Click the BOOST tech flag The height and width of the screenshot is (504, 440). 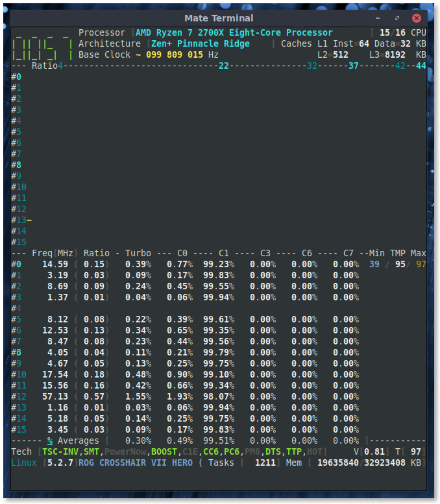[x=164, y=451]
